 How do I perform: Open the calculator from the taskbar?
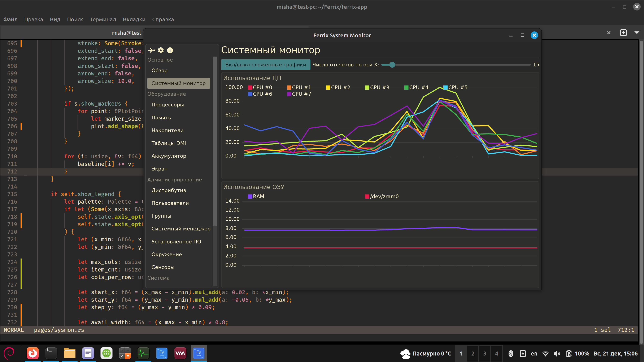125,353
